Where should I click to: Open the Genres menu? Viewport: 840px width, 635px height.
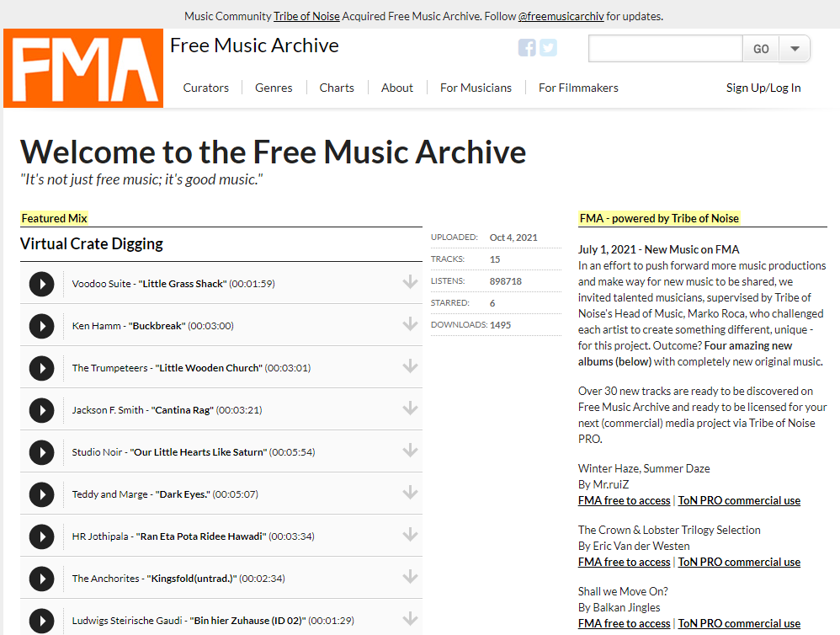point(274,88)
